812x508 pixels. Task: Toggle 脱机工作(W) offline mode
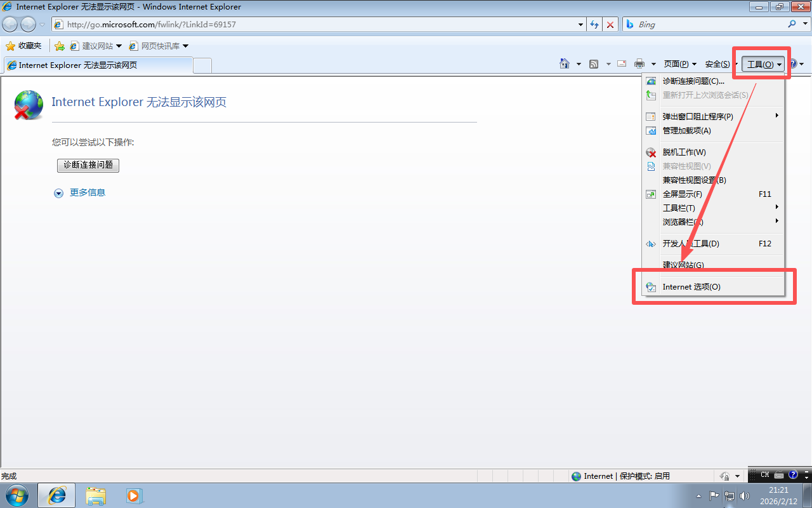pos(714,152)
